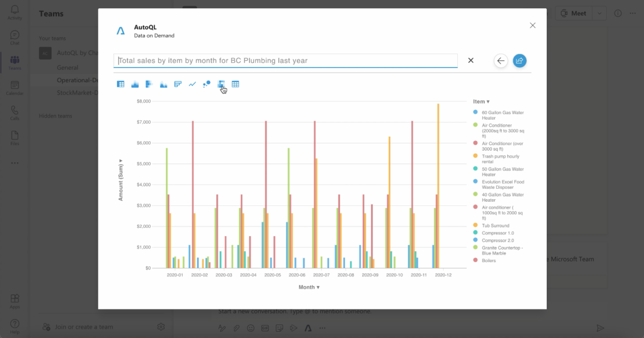644x338 pixels.
Task: Click the $8,000 axis value
Action: 143,101
